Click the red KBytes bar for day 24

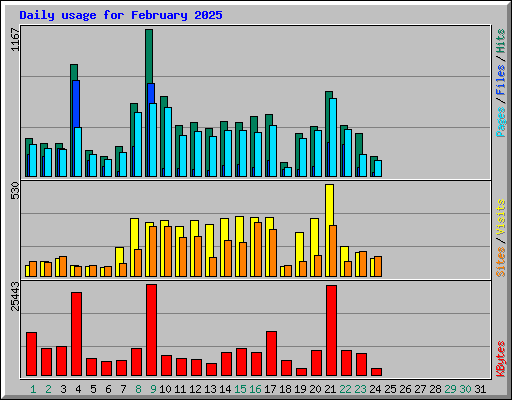(x=377, y=372)
